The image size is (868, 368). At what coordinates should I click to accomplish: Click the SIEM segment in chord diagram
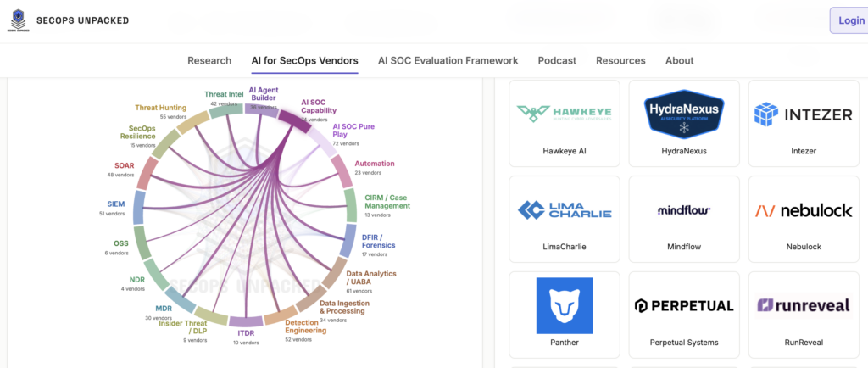(139, 208)
